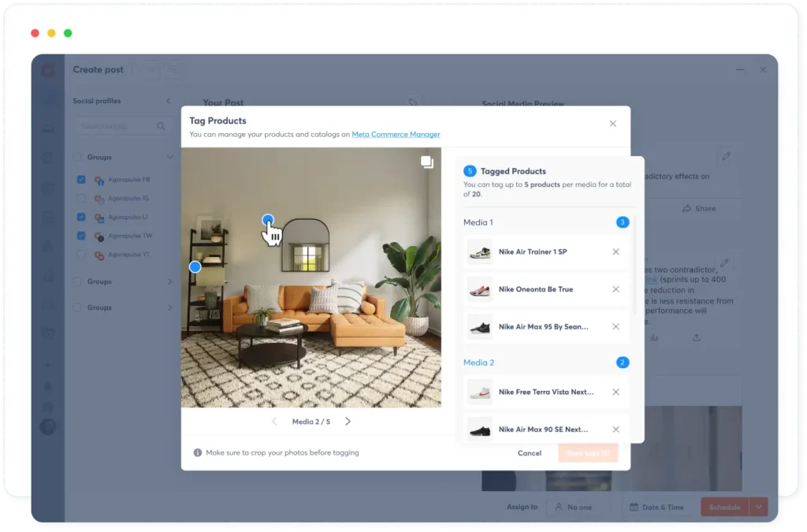Click the Nike Air Trainer 1 SP thumbnail
The height and width of the screenshot is (532, 807).
[x=480, y=252]
